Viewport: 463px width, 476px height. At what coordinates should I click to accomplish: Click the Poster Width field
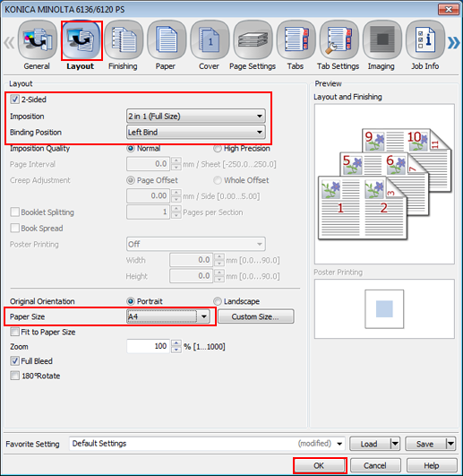coord(192,260)
